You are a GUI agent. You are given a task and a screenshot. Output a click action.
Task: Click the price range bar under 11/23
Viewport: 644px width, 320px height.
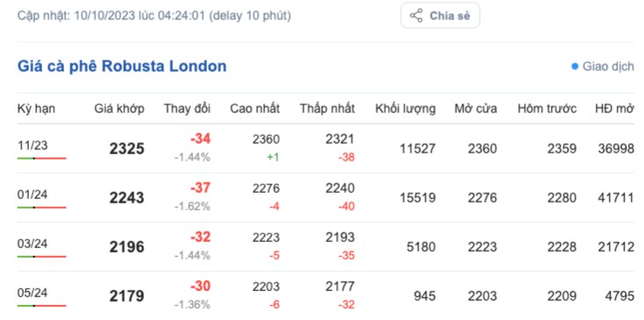(41, 158)
